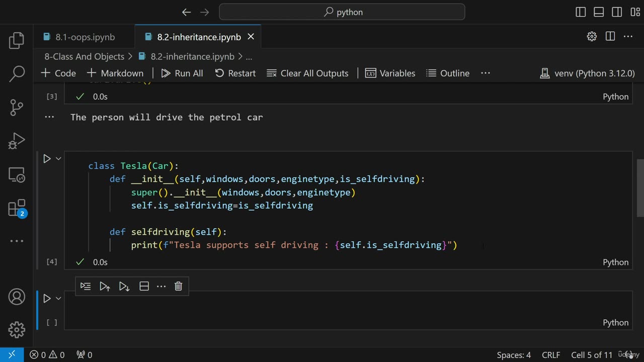Click Run by Line cell toolbar icon
644x362 pixels.
coord(86,286)
